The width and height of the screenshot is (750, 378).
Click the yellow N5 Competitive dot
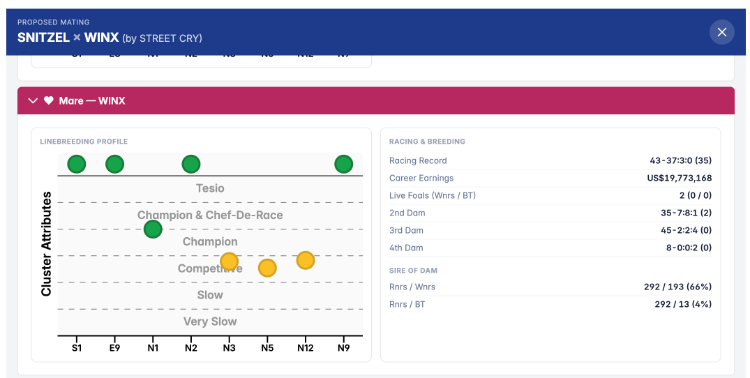point(267,268)
